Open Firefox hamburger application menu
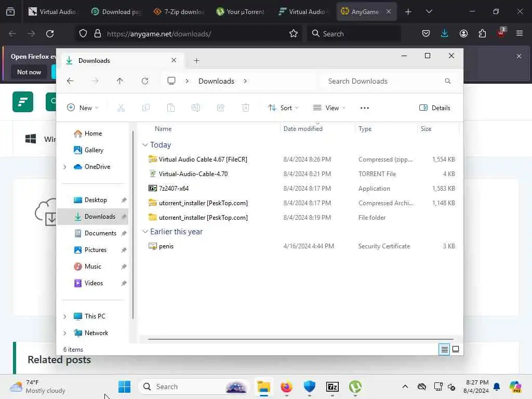 (x=520, y=34)
